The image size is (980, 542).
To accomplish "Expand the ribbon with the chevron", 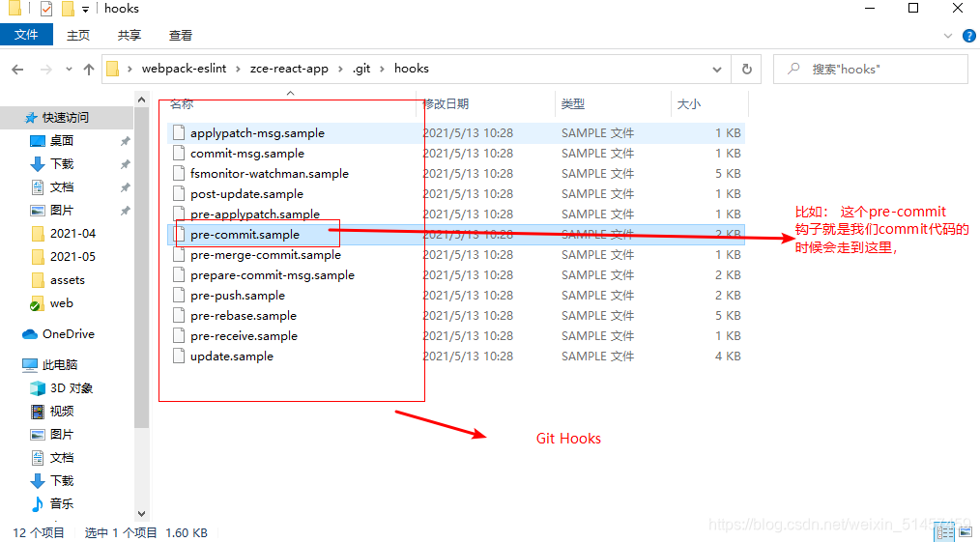I will pyautogui.click(x=947, y=36).
